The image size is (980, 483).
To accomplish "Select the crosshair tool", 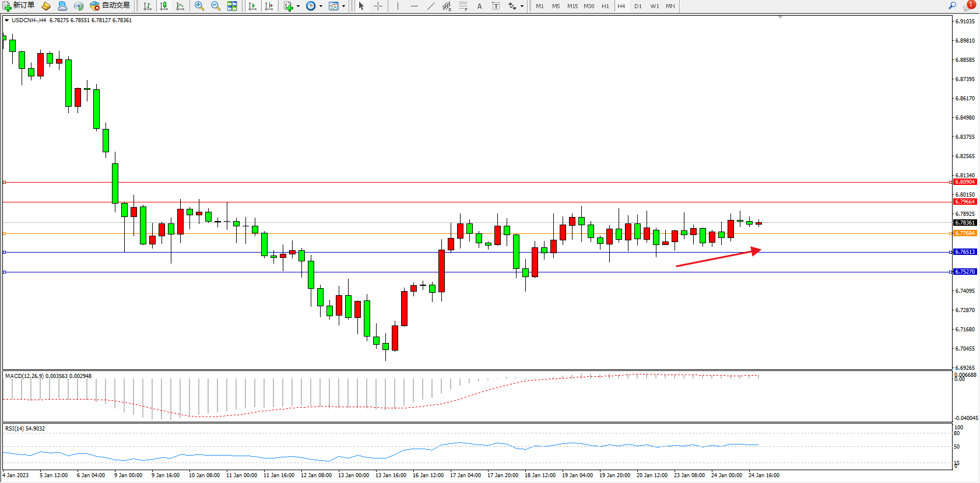I will 378,6.
